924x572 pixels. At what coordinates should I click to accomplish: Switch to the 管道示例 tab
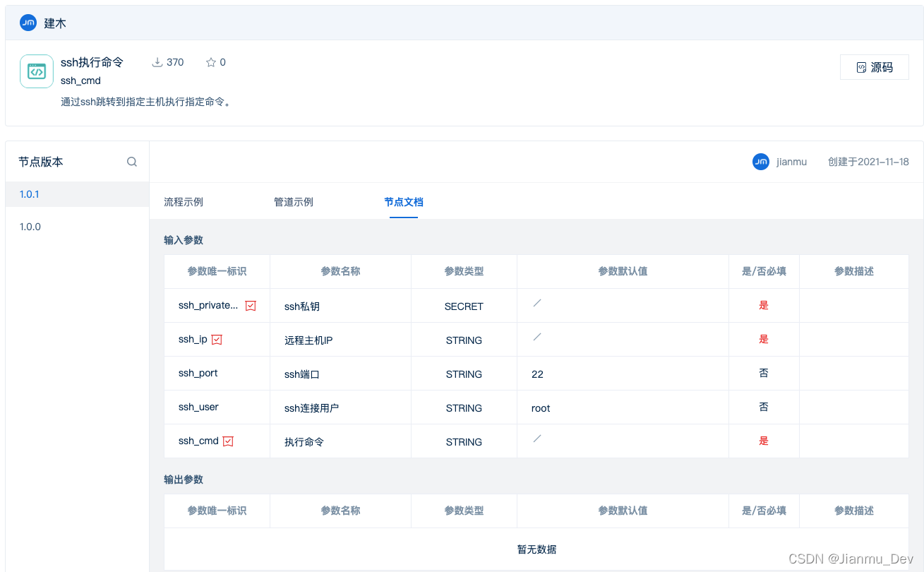(x=293, y=201)
